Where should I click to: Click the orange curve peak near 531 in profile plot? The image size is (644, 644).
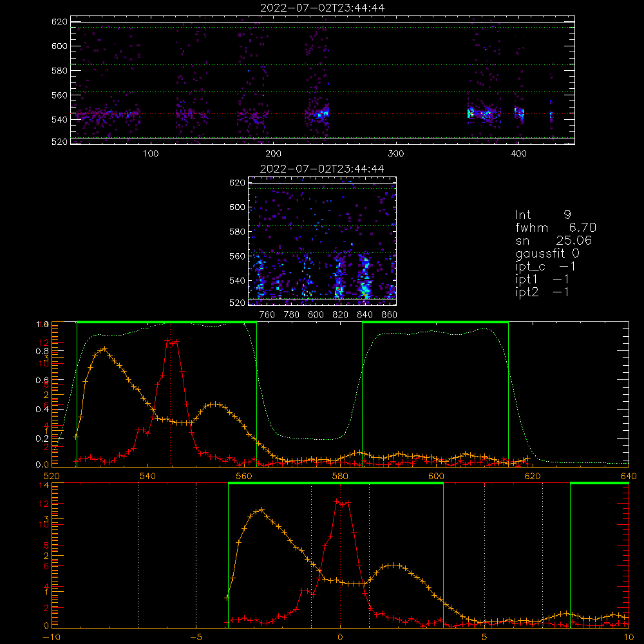tap(104, 348)
